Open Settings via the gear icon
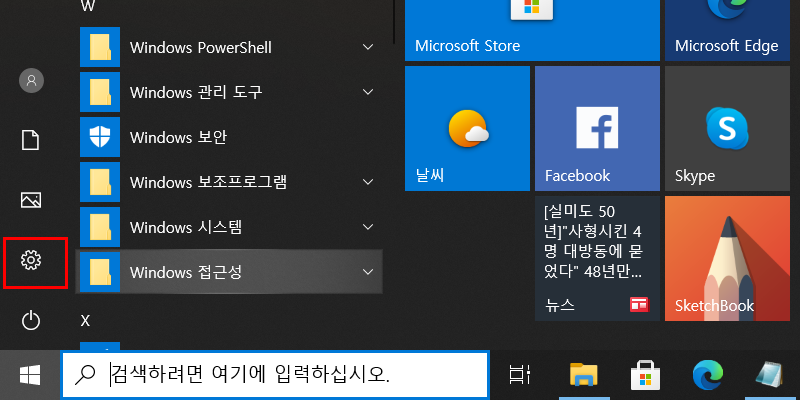The height and width of the screenshot is (400, 800). 31,260
